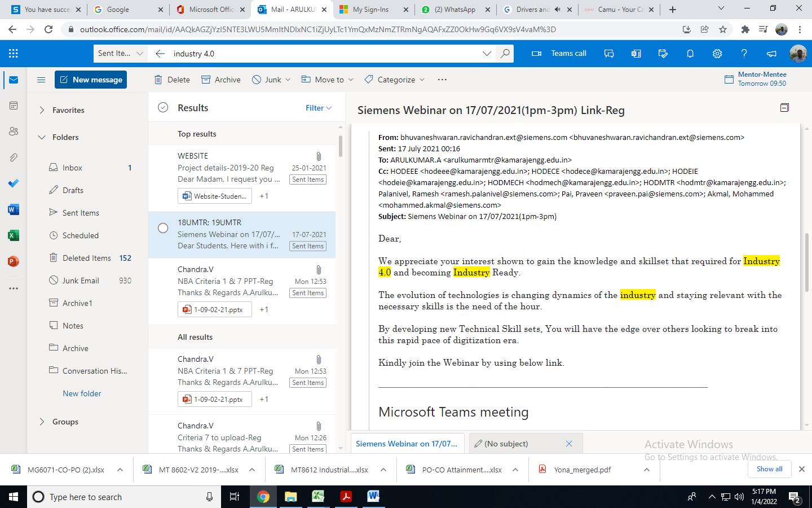Open notifications bell

tap(690, 54)
